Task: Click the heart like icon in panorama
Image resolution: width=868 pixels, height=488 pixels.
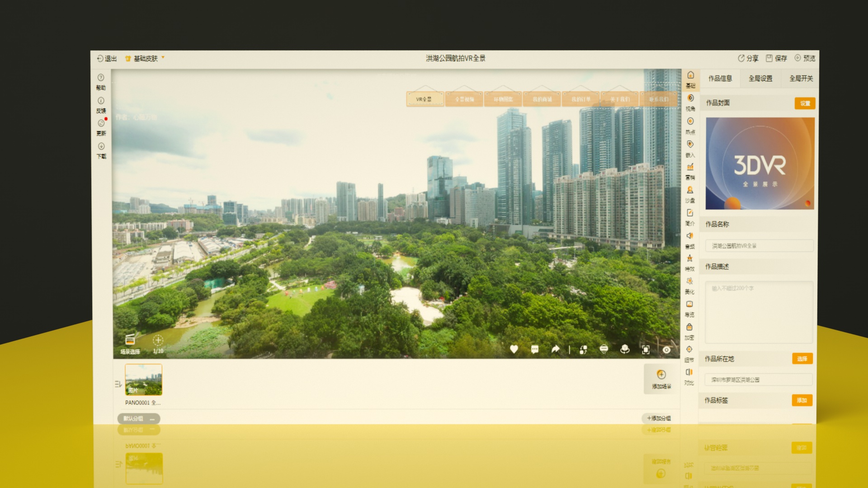Action: (514, 349)
